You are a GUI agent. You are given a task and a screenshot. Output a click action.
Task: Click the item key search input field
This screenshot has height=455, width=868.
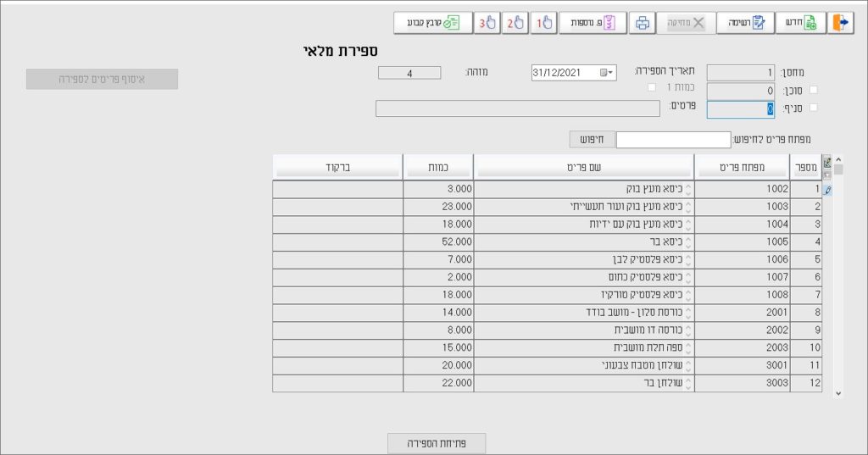coord(673,140)
